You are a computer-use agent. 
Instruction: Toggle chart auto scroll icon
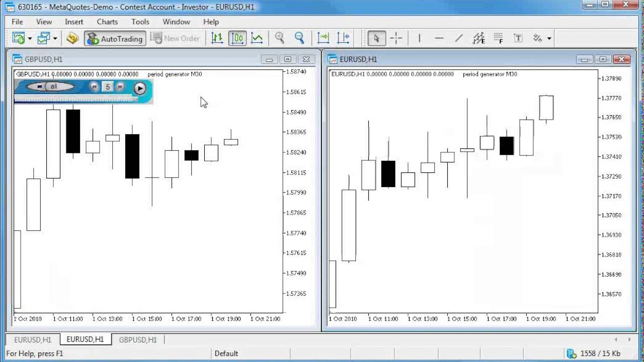[x=323, y=38]
